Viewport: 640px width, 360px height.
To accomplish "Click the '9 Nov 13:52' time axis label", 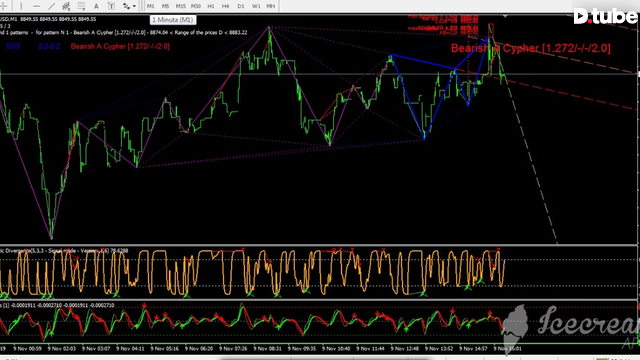I will (439, 349).
